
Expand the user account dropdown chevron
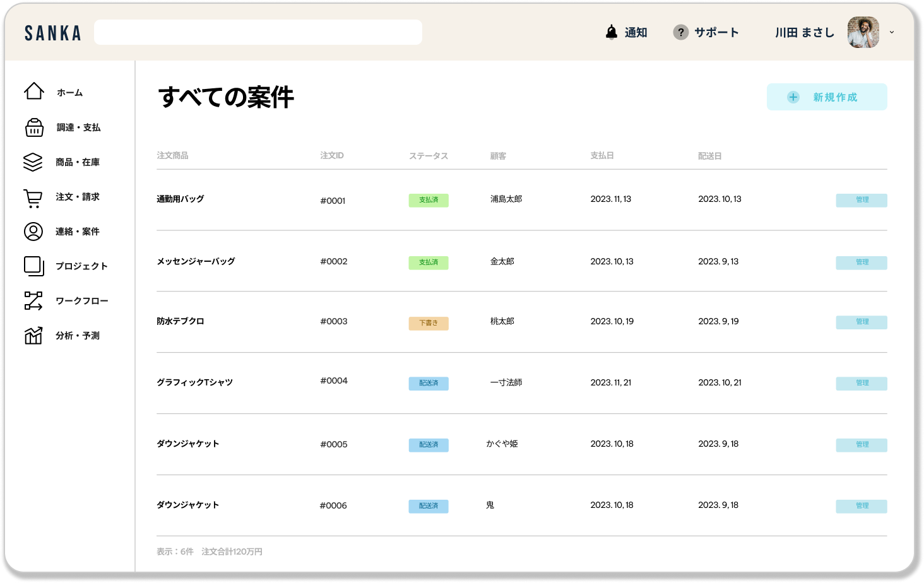(x=892, y=32)
